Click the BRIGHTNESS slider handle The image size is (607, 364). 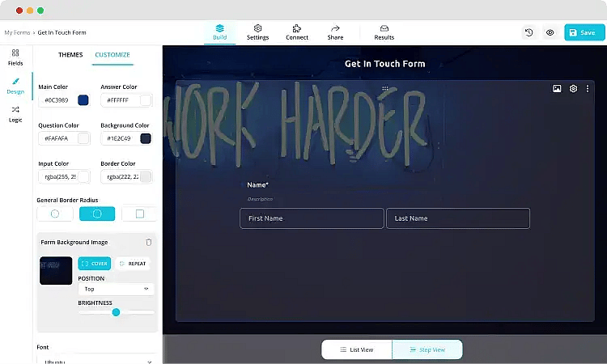point(116,312)
